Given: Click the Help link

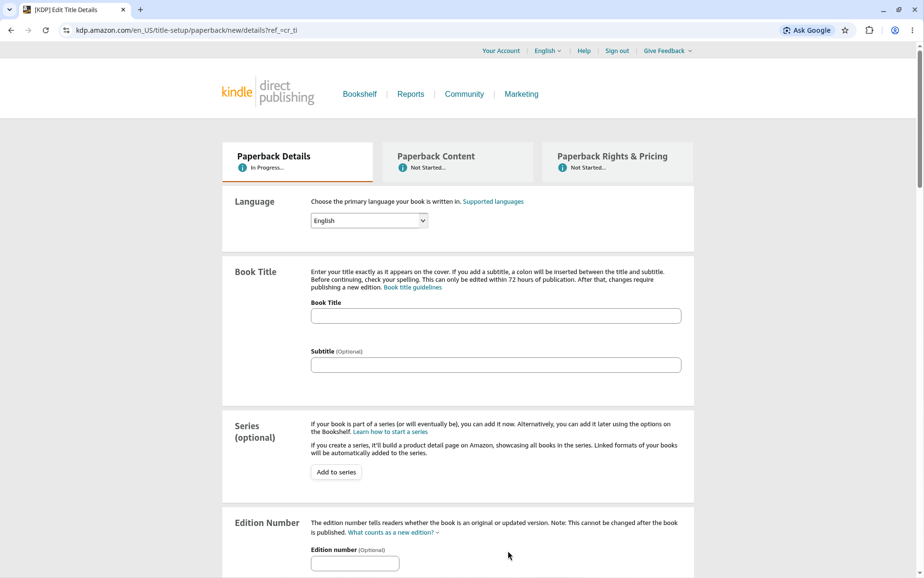Looking at the screenshot, I should [584, 51].
